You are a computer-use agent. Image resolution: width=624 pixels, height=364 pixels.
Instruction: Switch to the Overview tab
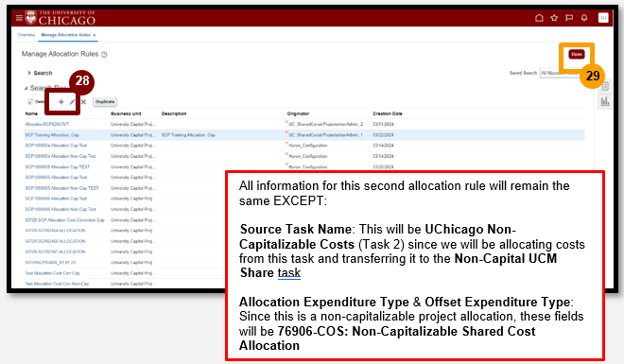pyautogui.click(x=26, y=35)
